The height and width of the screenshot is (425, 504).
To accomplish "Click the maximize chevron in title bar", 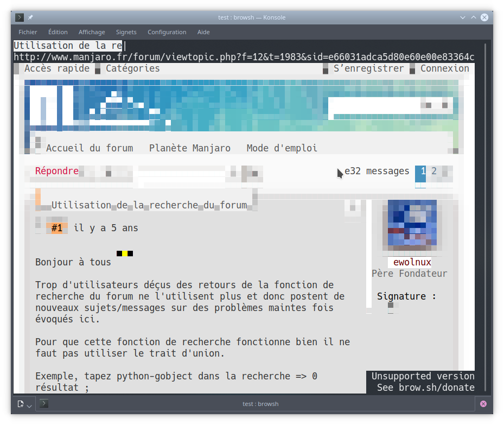I will tap(474, 17).
